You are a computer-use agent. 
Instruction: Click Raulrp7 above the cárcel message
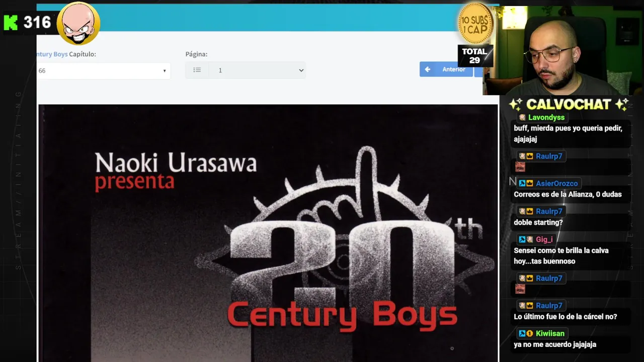tap(549, 305)
